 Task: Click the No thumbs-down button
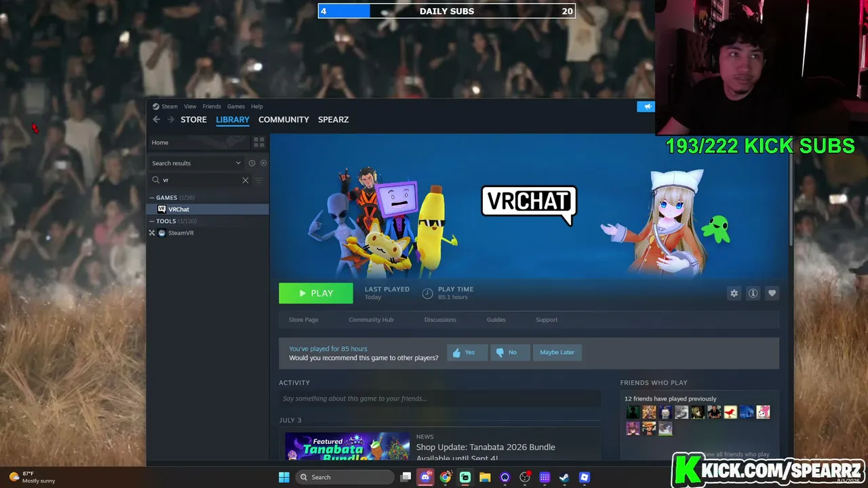509,352
